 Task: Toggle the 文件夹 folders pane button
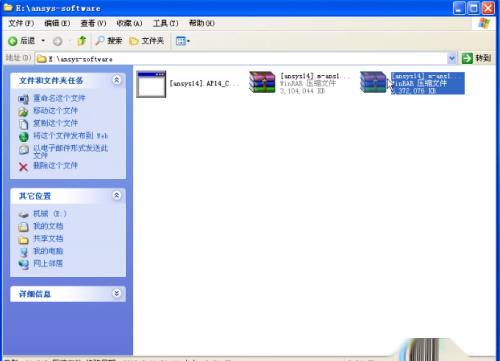tap(146, 41)
